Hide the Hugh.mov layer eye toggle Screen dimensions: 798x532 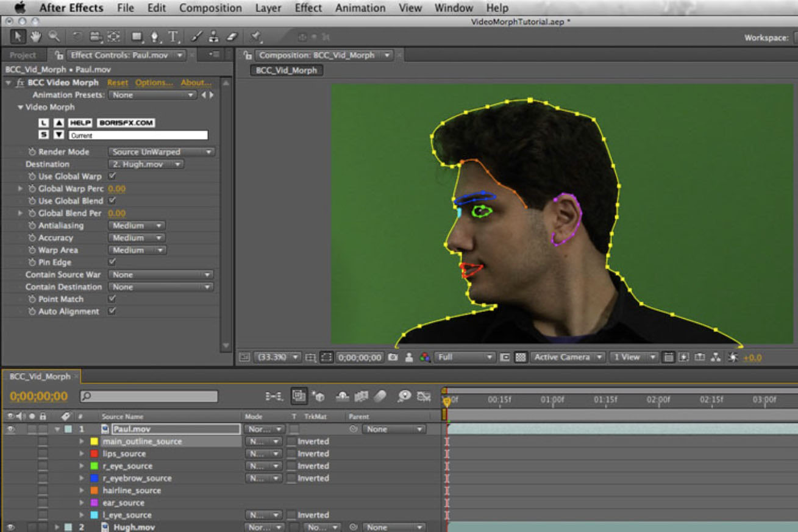click(10, 527)
